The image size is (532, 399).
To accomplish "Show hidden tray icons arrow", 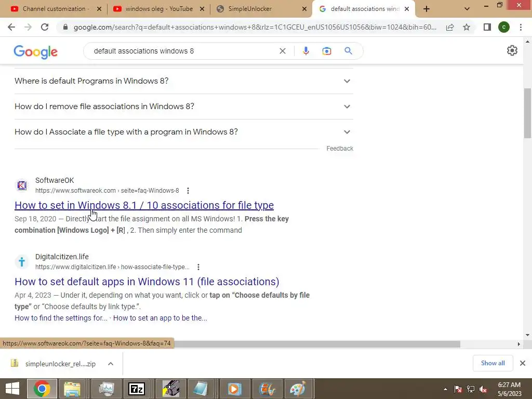I will 445,389.
